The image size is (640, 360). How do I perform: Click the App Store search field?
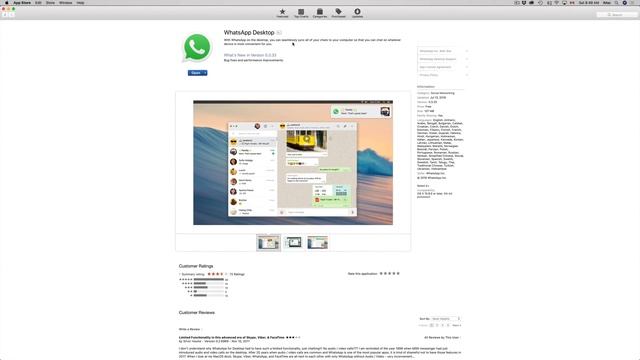(x=617, y=15)
